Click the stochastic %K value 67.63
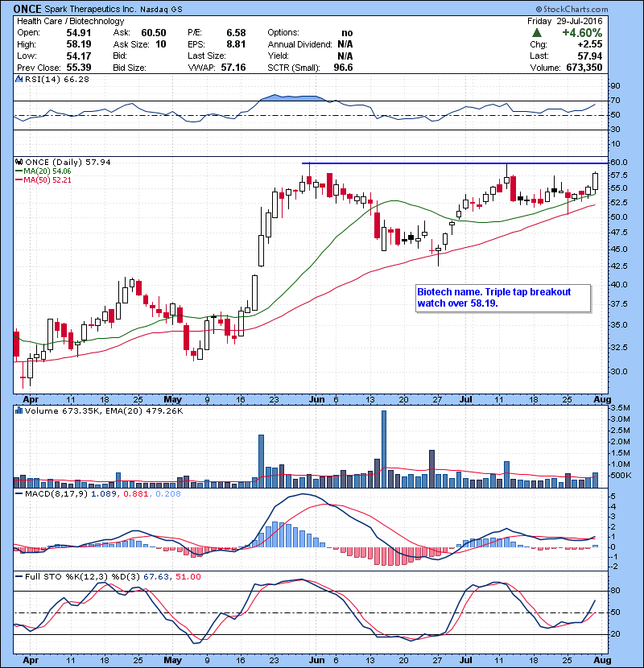The height and width of the screenshot is (668, 644). click(x=156, y=577)
